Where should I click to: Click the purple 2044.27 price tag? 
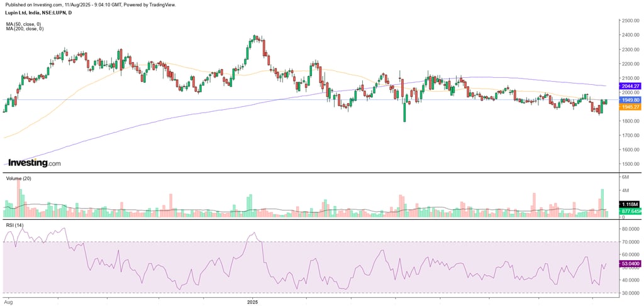pyautogui.click(x=629, y=85)
